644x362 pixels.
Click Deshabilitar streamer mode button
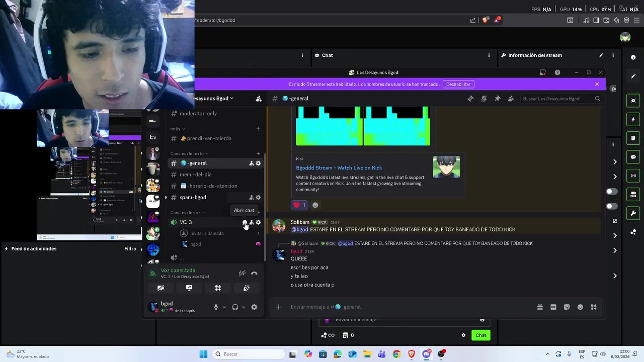[x=458, y=84]
